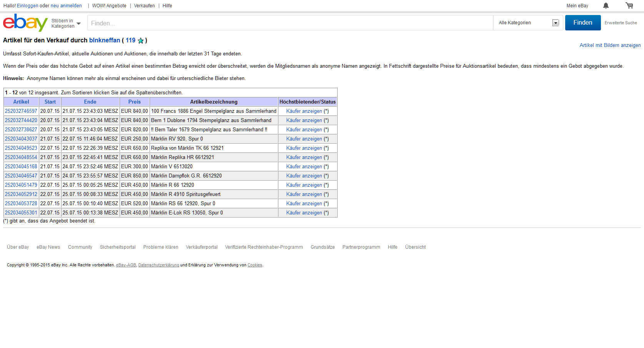Open item number 252034048554

click(x=21, y=157)
